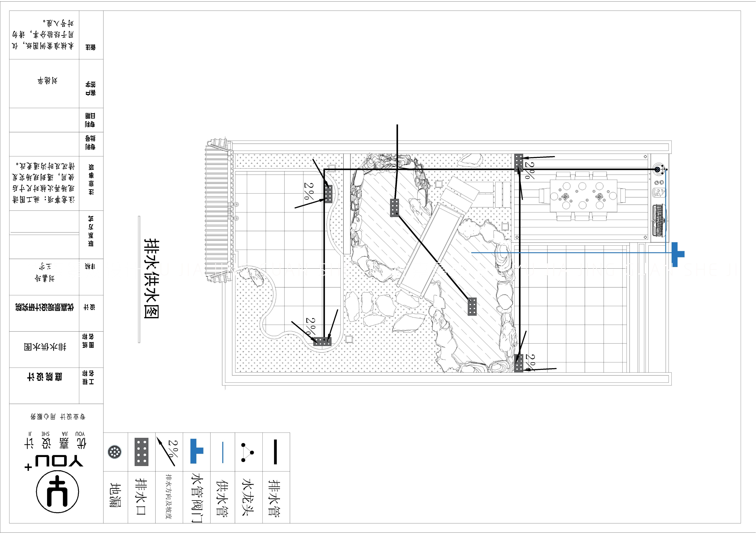Click the round floor drain above the sink
This screenshot has width=756, height=534.
(x=658, y=169)
